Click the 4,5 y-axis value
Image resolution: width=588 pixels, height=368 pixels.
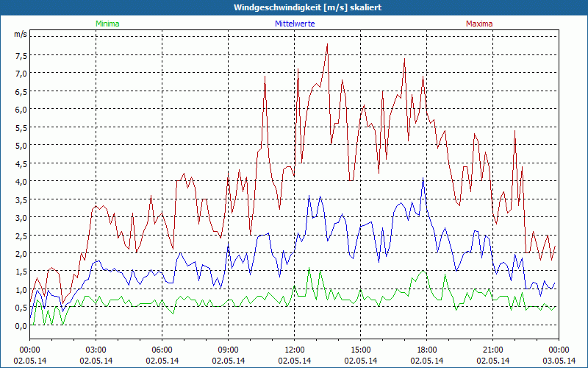[21, 163]
